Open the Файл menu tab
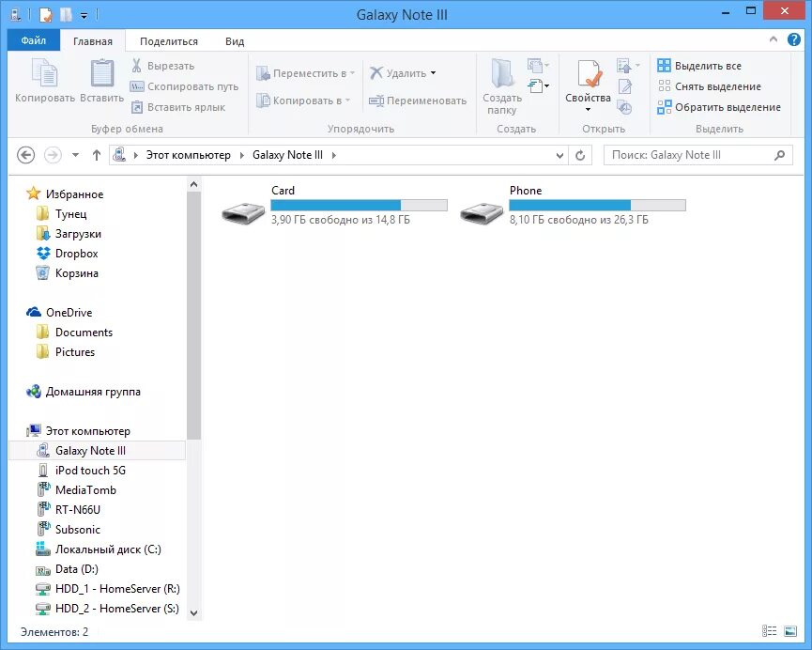 pyautogui.click(x=34, y=40)
